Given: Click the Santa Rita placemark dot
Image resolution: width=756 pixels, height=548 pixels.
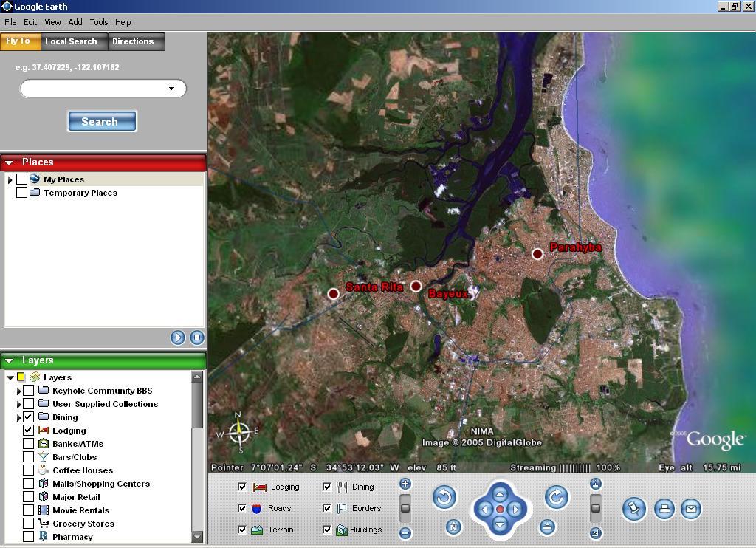Looking at the screenshot, I should coord(333,293).
